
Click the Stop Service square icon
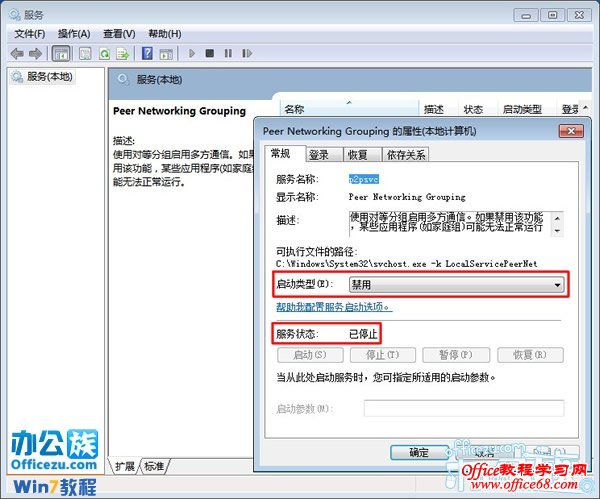pyautogui.click(x=209, y=53)
